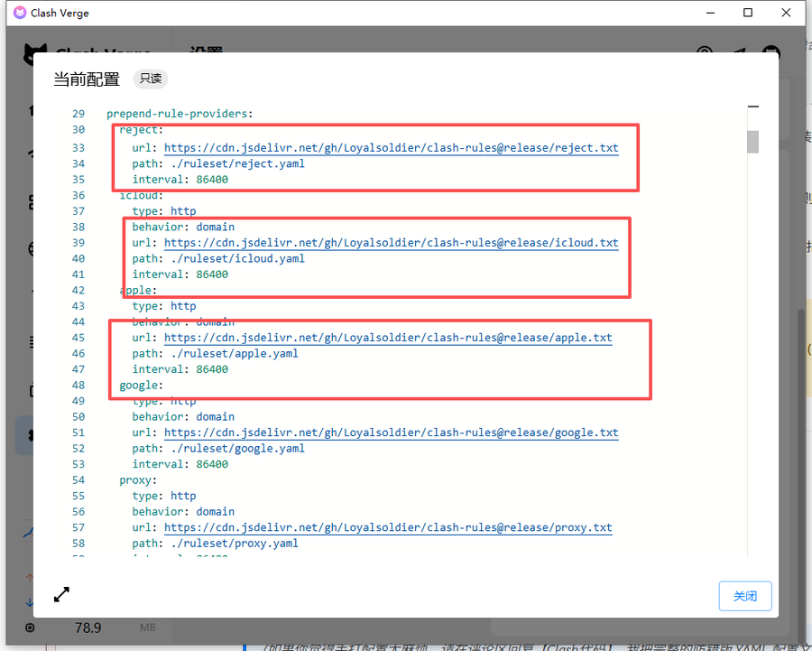Viewport: 812px width, 651px height.
Task: Click the editor's vertical scrollbar thumb
Action: coord(752,142)
